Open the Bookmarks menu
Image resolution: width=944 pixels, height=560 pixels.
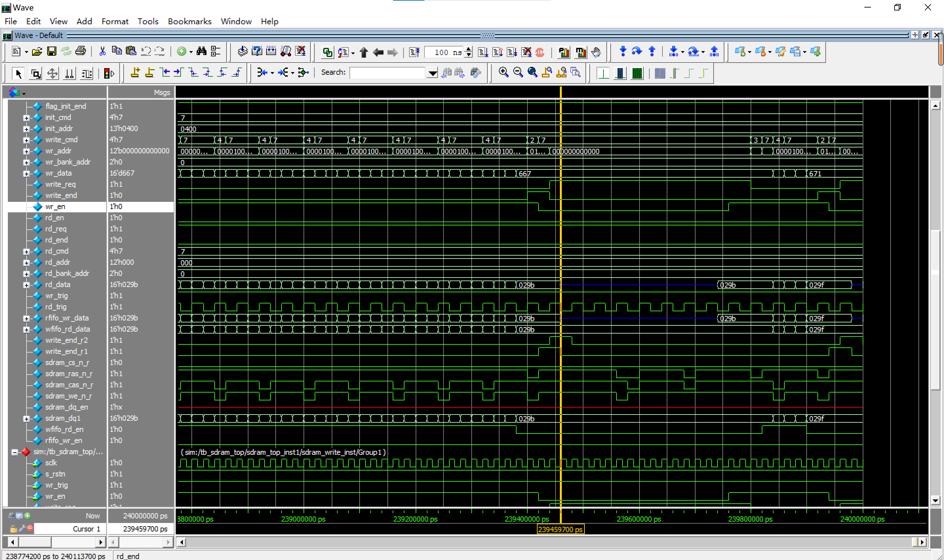(189, 22)
